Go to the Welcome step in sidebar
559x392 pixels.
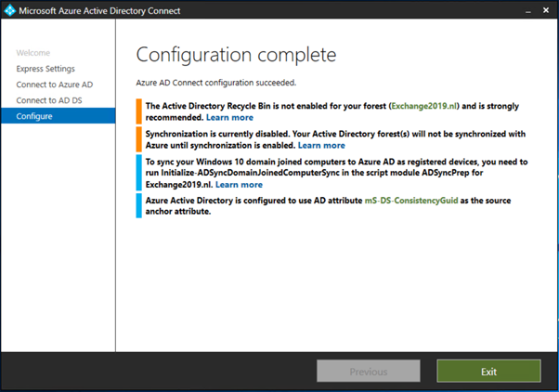pyautogui.click(x=33, y=53)
